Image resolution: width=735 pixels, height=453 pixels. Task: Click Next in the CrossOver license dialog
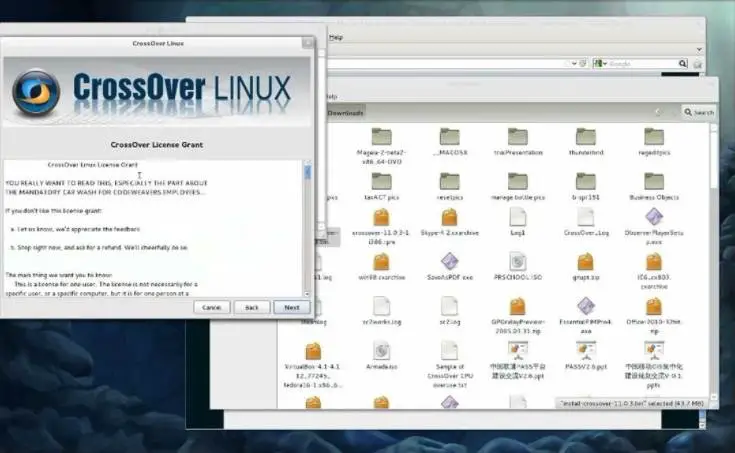[x=292, y=308]
